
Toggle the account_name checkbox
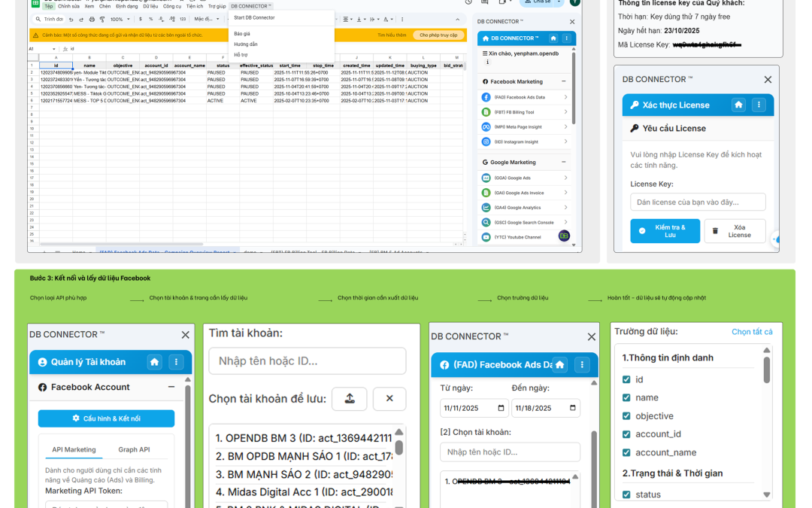[x=626, y=452]
